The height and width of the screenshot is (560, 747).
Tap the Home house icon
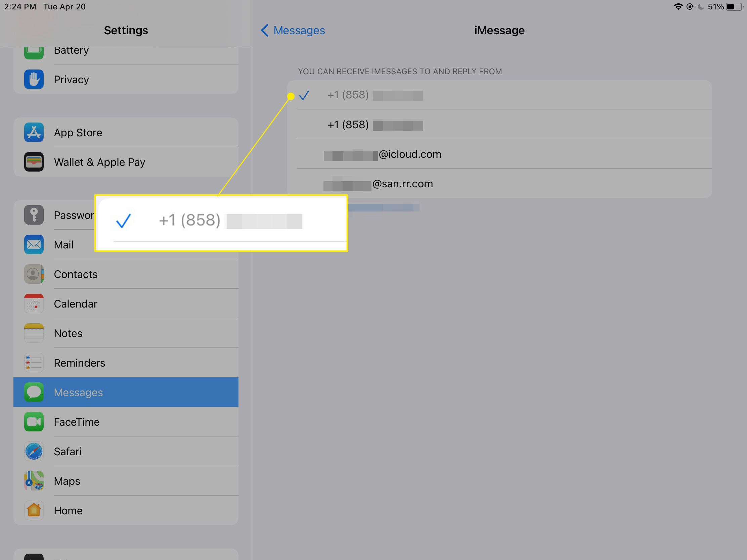coord(34,510)
